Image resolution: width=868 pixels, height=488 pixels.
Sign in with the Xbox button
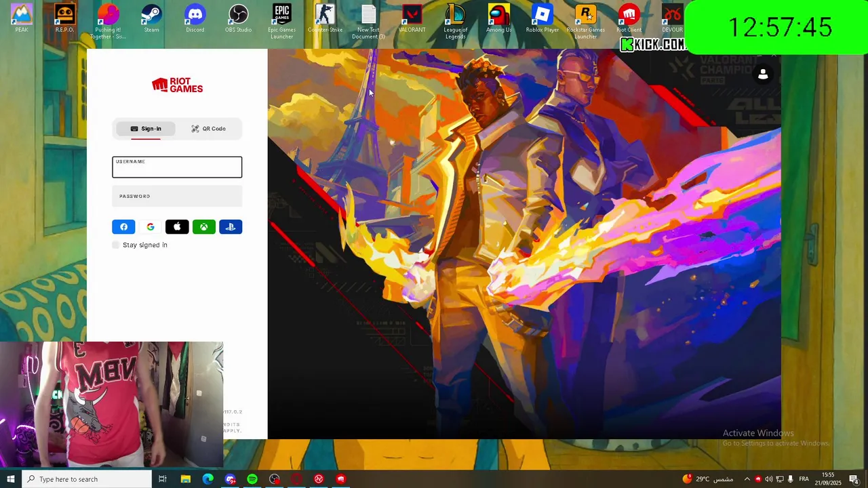[203, 227]
